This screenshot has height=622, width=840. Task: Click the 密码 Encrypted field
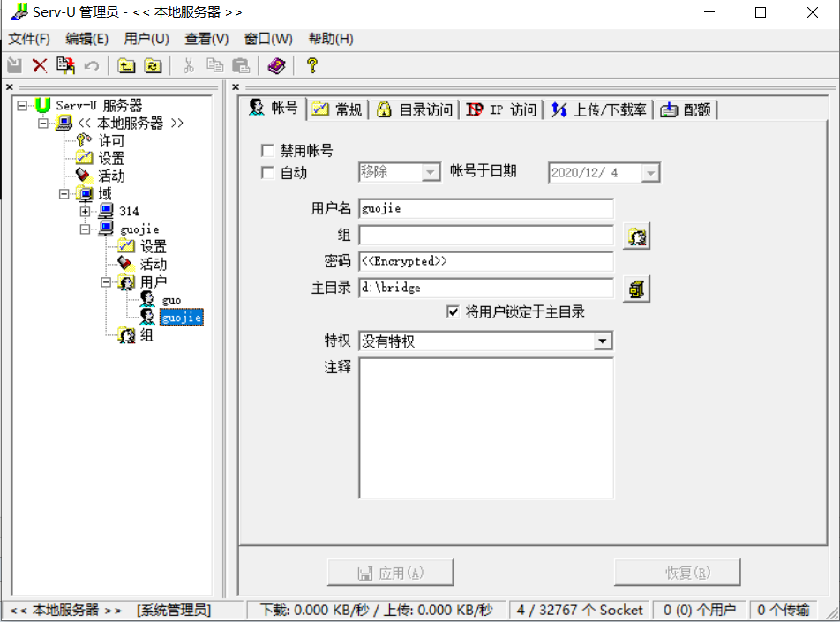[486, 261]
